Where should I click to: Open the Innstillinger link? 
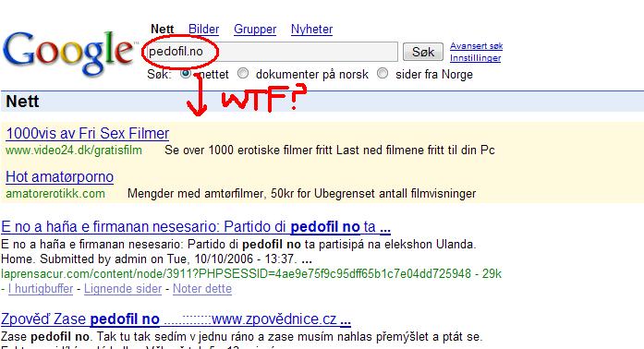(x=476, y=58)
